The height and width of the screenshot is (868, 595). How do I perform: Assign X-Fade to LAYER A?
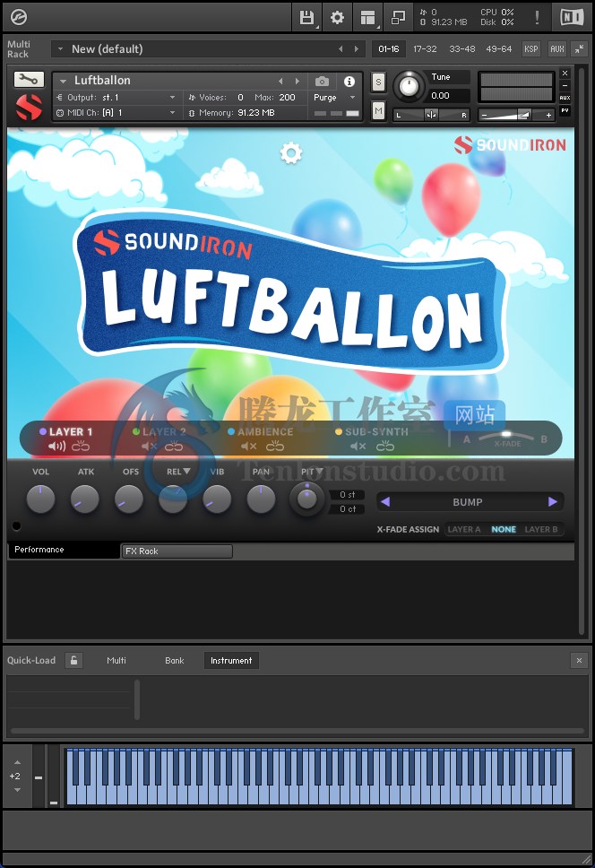pyautogui.click(x=464, y=529)
